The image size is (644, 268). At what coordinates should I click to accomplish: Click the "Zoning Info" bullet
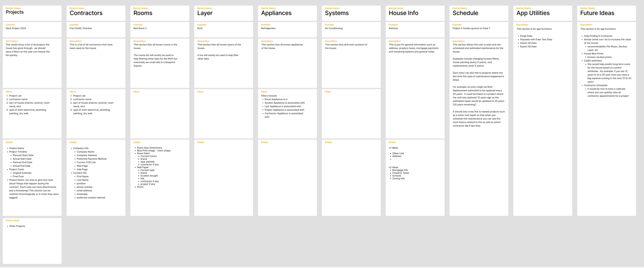(x=398, y=178)
